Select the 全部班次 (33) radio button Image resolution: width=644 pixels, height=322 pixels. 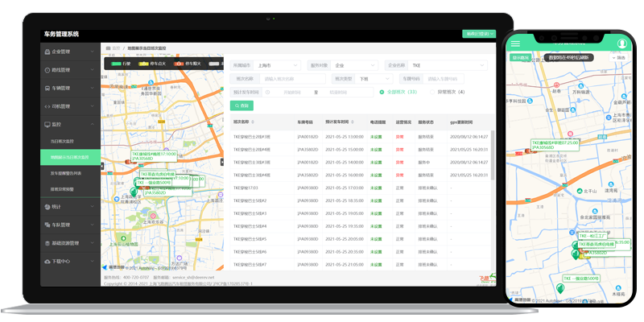pyautogui.click(x=382, y=92)
